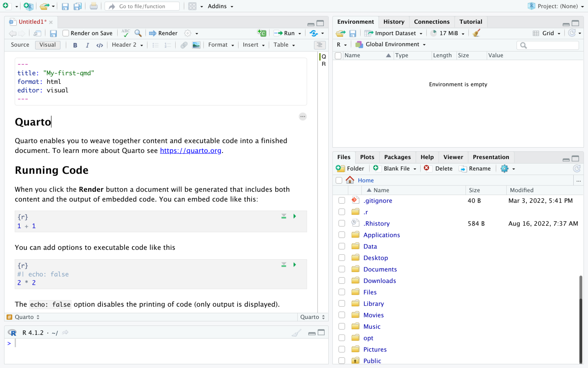Clear the Environment with broom icon
The width and height of the screenshot is (588, 368).
click(x=477, y=33)
